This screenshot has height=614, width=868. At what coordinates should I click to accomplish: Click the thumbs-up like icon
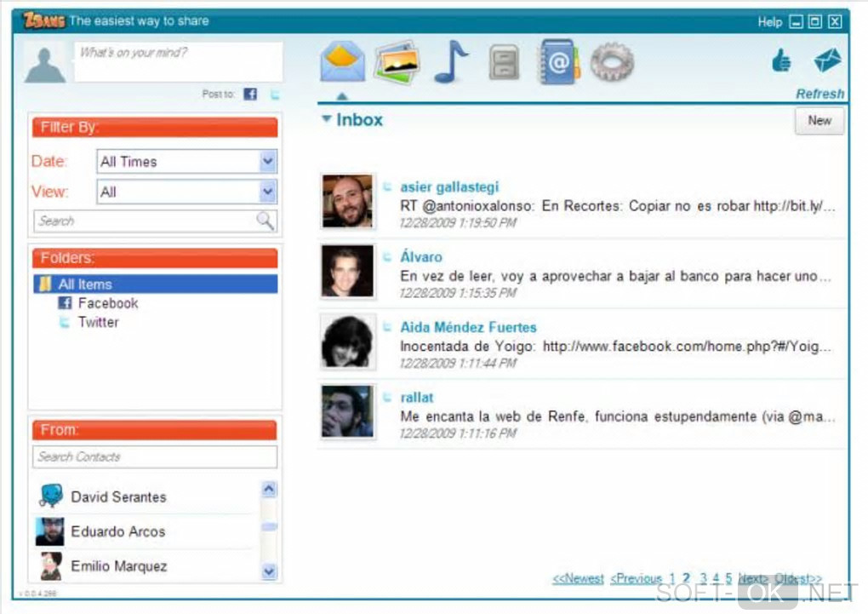point(781,60)
